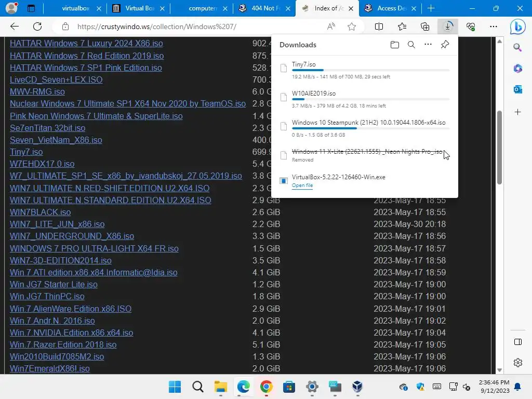Image resolution: width=532 pixels, height=399 pixels.
Task: Open the taskbar clock and date
Action: tap(494, 387)
